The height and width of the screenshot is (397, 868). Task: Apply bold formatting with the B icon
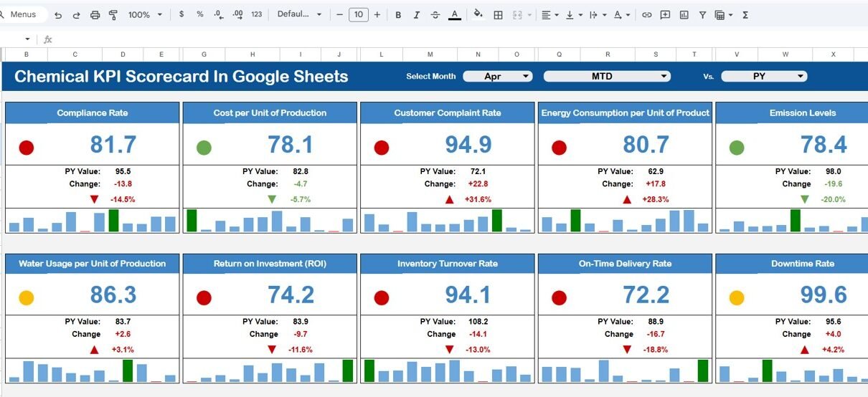pos(398,15)
